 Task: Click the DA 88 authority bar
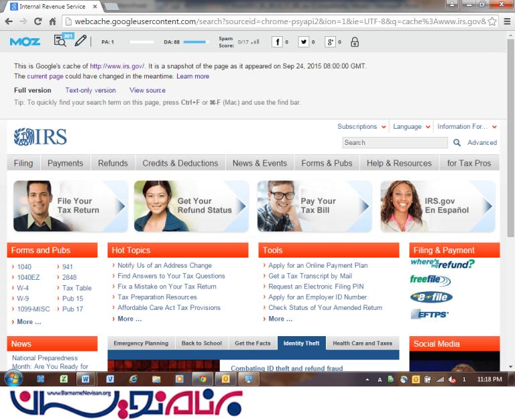194,42
